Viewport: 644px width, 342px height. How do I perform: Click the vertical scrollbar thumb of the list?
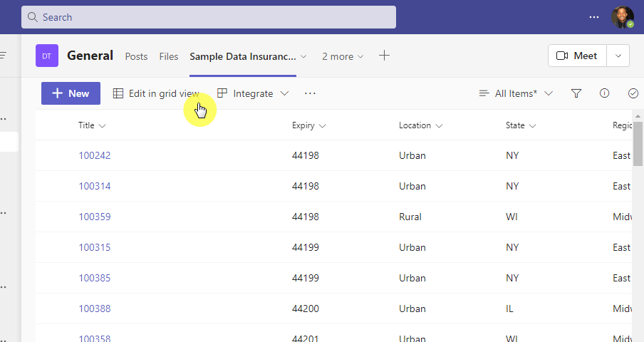[638, 144]
